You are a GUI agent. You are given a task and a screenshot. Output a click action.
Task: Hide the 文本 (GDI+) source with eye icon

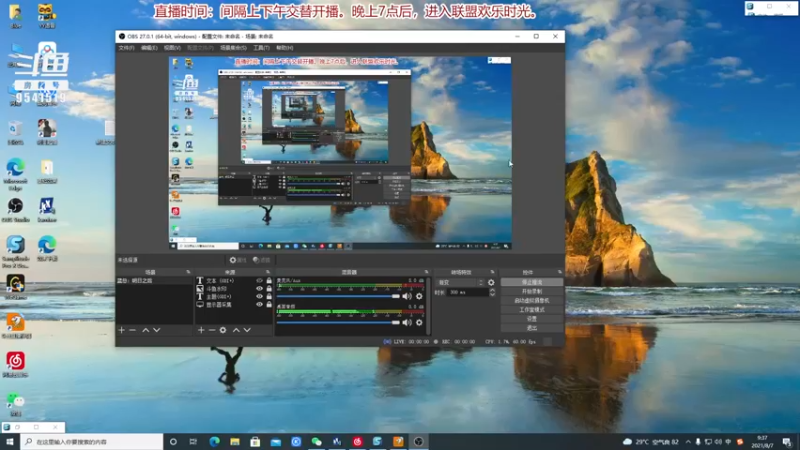click(x=259, y=281)
